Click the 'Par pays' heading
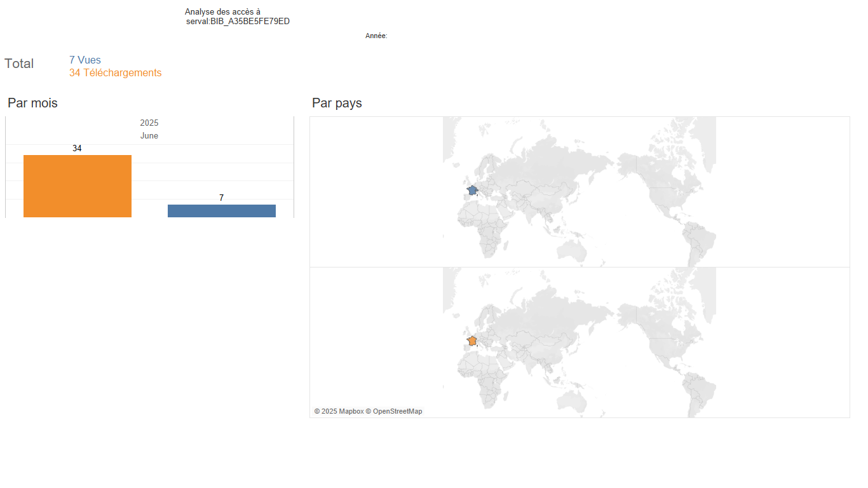Image resolution: width=868 pixels, height=488 pixels. pyautogui.click(x=337, y=103)
